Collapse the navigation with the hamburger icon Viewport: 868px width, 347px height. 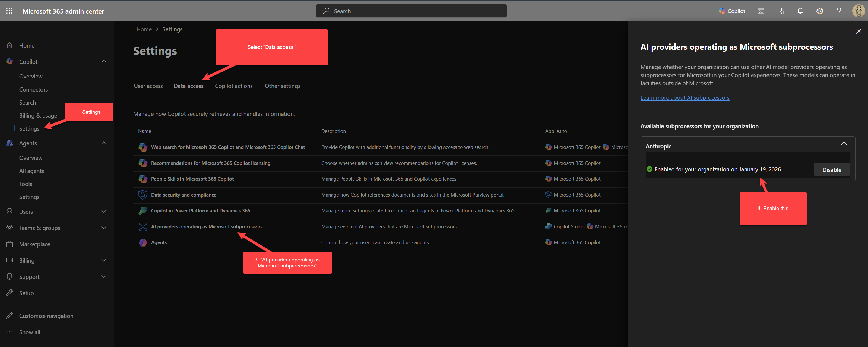(x=9, y=28)
